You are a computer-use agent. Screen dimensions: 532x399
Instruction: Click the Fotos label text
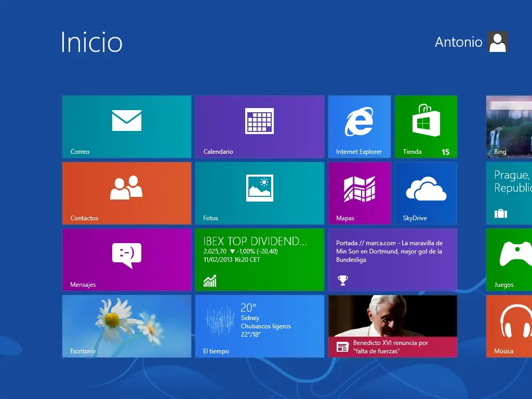click(211, 218)
